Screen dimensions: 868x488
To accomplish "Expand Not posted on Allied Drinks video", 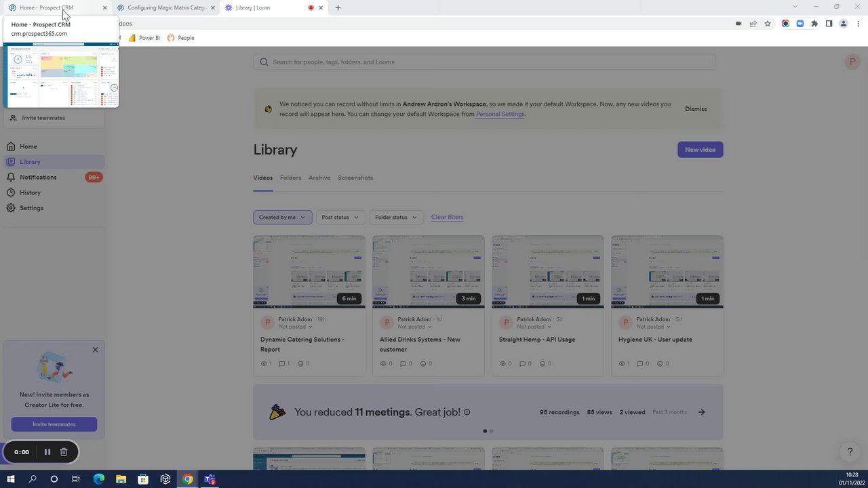I will tap(414, 327).
